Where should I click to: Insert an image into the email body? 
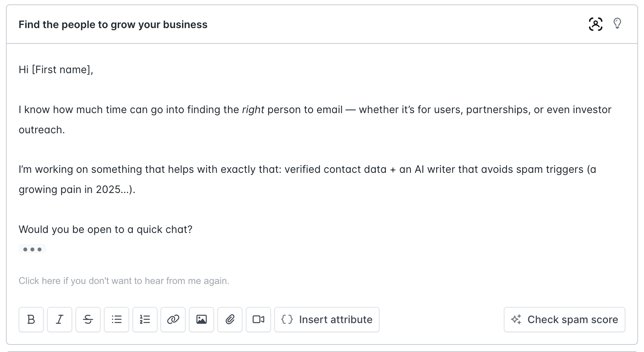click(x=201, y=320)
